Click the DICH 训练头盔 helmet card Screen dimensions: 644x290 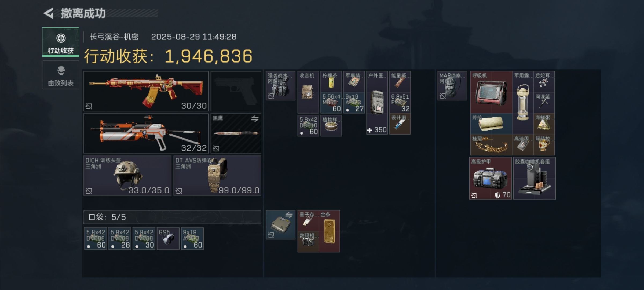point(127,176)
